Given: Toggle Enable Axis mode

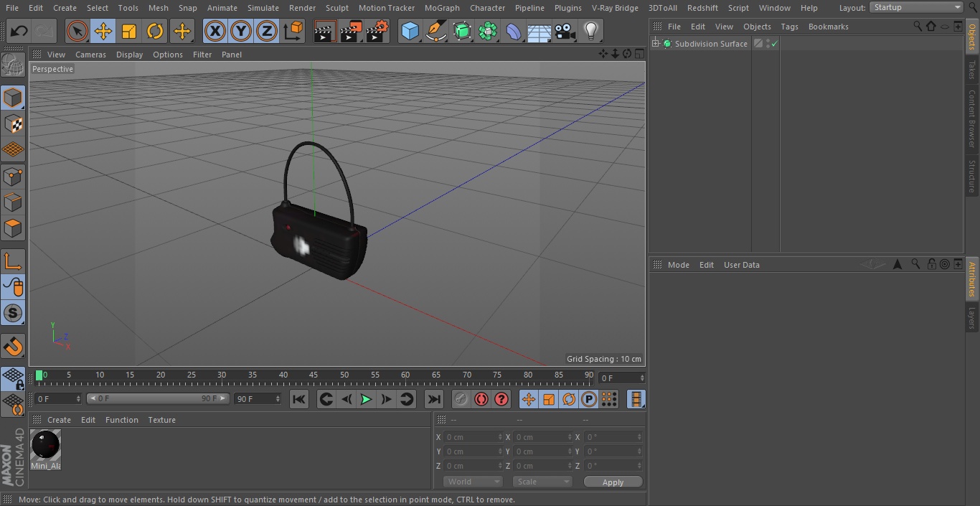Looking at the screenshot, I should click(13, 261).
